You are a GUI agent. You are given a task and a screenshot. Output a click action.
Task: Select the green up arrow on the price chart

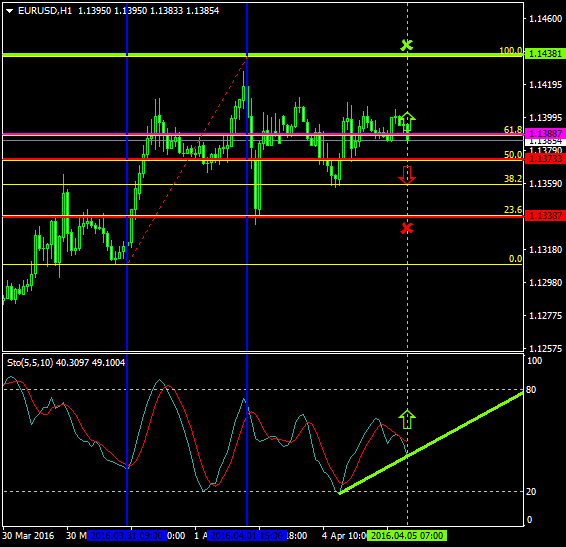pyautogui.click(x=408, y=121)
